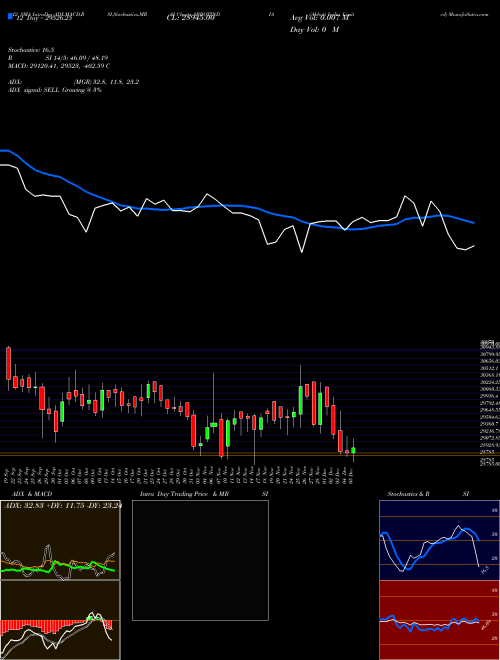Open the blue Stochastics chart thumbnail
This screenshot has width=500, height=660.
tap(439, 540)
